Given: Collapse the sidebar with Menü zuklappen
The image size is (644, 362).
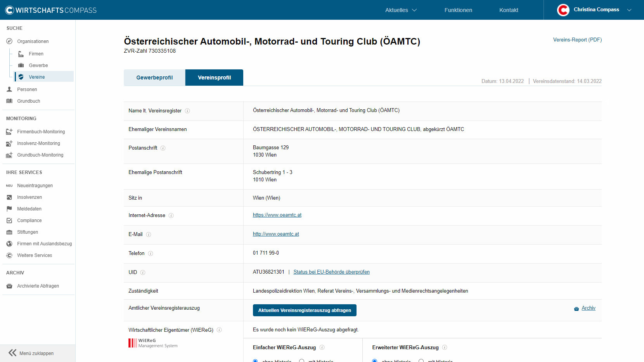Looking at the screenshot, I should point(31,353).
